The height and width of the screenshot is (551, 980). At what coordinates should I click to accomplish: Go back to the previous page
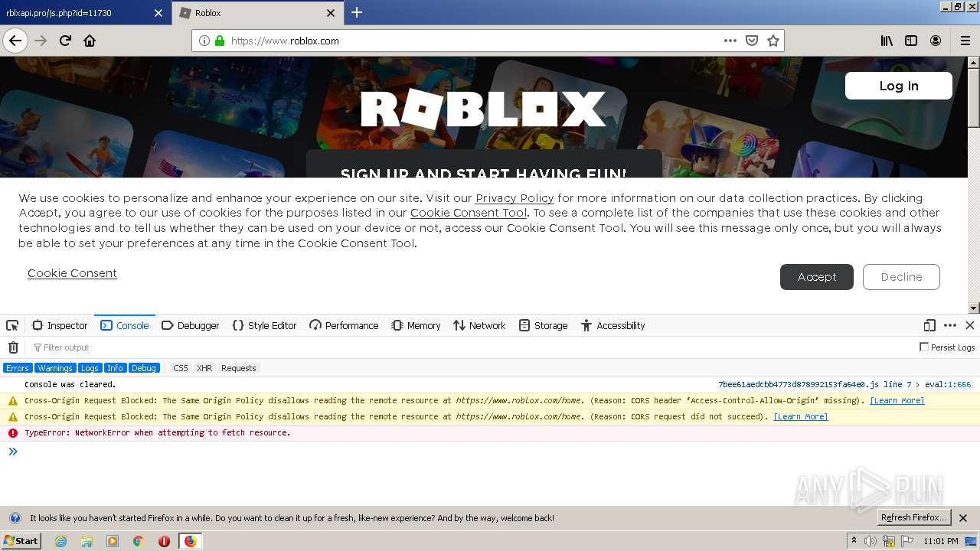[x=15, y=41]
